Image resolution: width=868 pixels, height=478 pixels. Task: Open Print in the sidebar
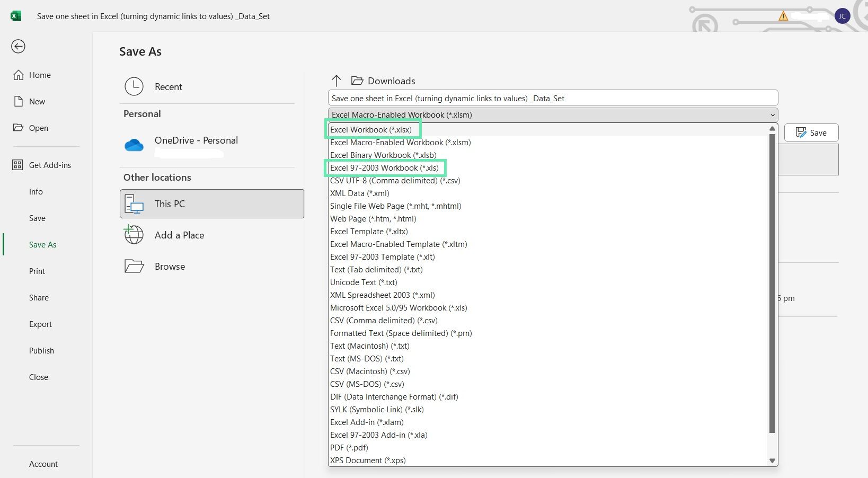point(37,271)
